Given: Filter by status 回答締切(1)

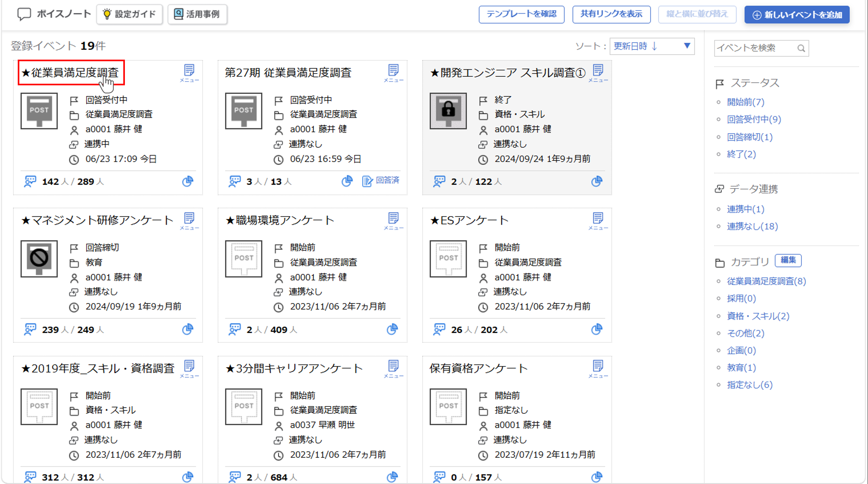Looking at the screenshot, I should pyautogui.click(x=750, y=137).
